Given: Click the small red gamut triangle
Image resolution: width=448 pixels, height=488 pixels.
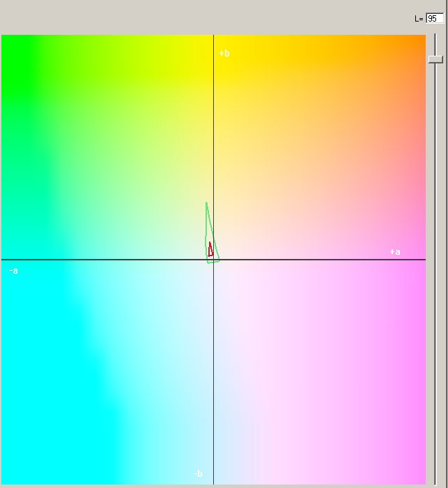Looking at the screenshot, I should tap(210, 249).
